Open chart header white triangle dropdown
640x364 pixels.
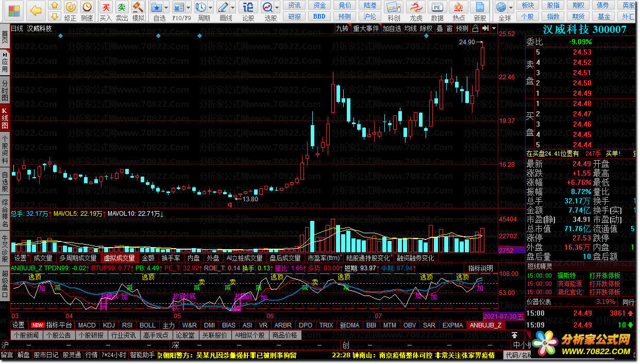point(494,28)
